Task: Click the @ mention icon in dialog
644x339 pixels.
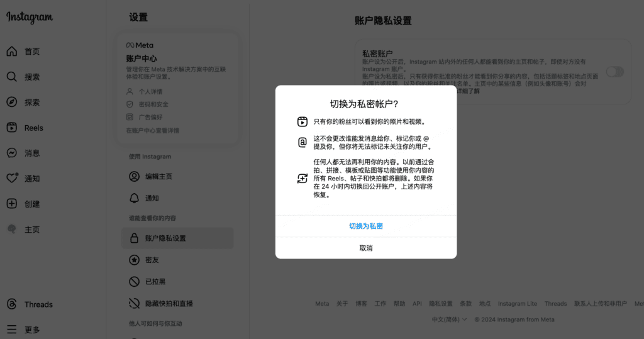Action: click(303, 143)
